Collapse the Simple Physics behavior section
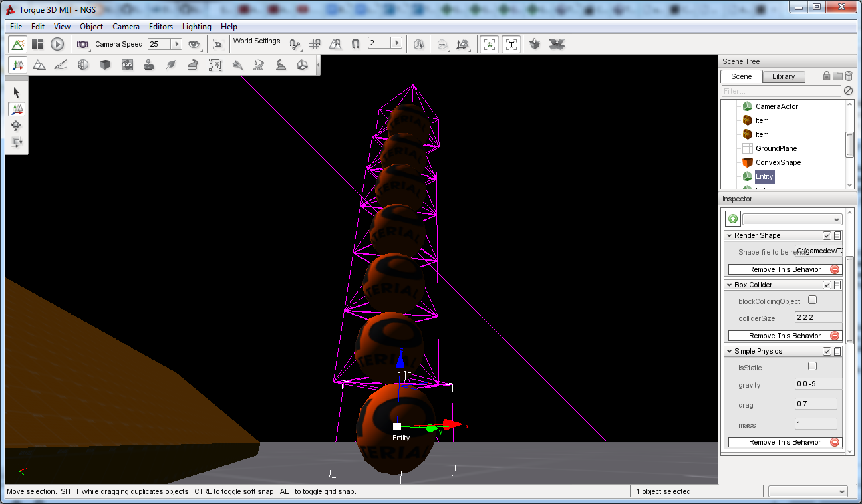The height and width of the screenshot is (504, 862). point(729,351)
